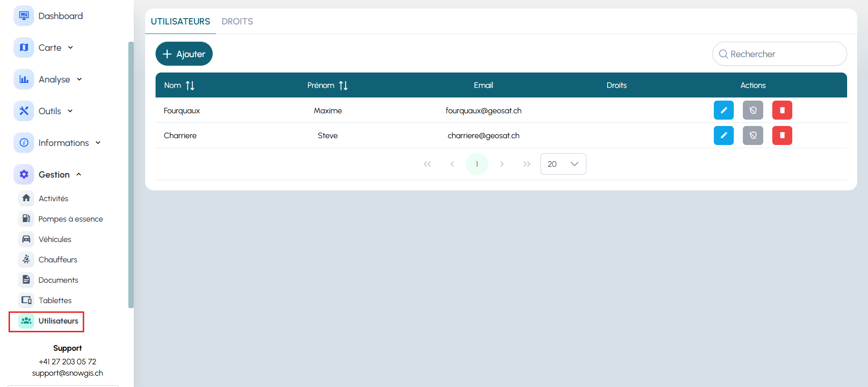Click the Ajouter button to add user
Screen dimensions: 868x387
click(x=184, y=54)
